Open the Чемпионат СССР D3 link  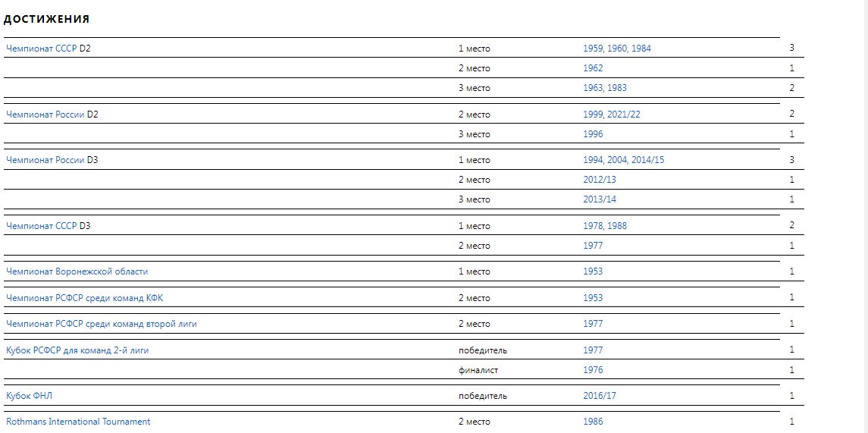click(42, 226)
